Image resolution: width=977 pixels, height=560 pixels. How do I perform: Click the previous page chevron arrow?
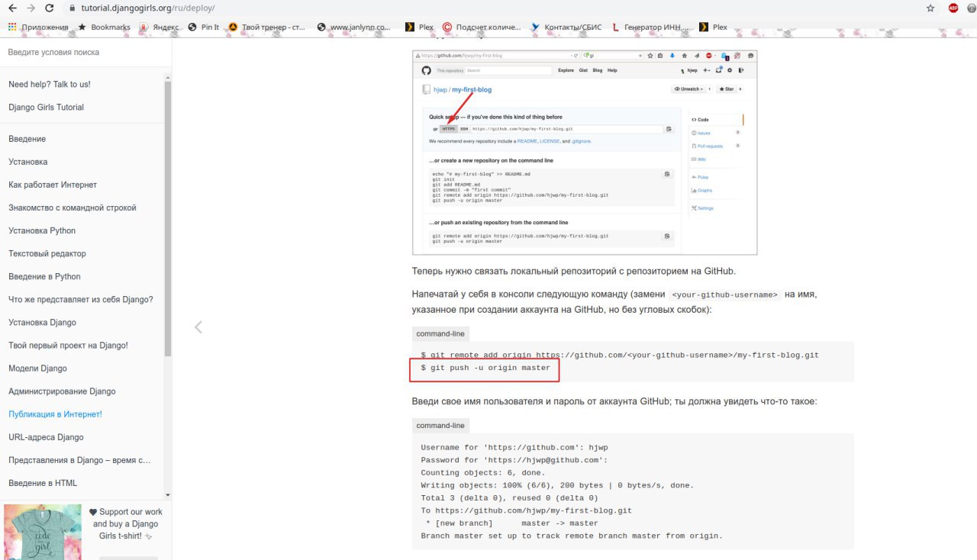pos(198,327)
